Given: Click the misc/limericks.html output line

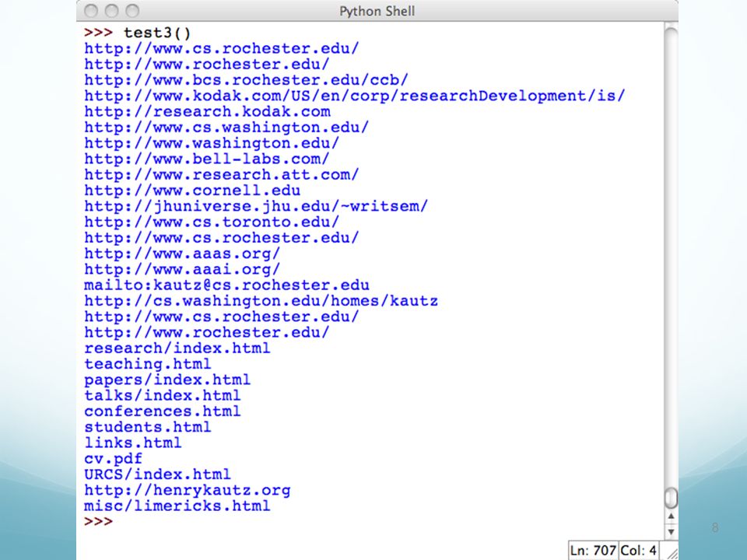Looking at the screenshot, I should [177, 506].
